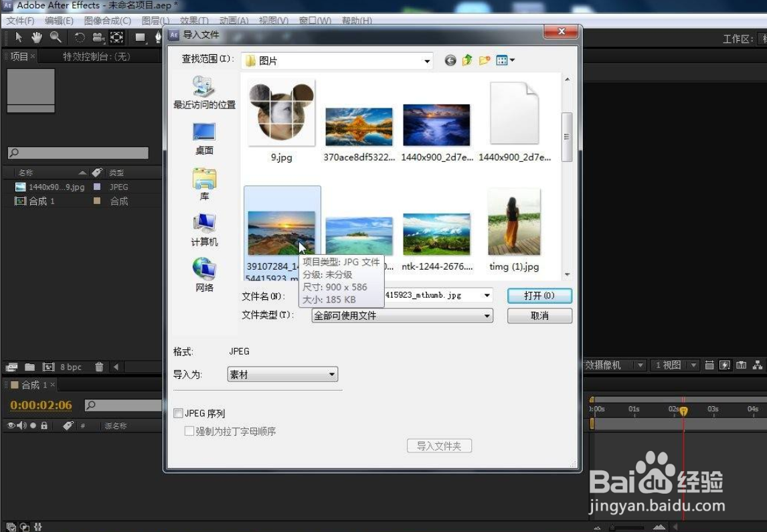Click the 0:00:02:06 current timecode
Screen dimensions: 767x532
click(41, 405)
